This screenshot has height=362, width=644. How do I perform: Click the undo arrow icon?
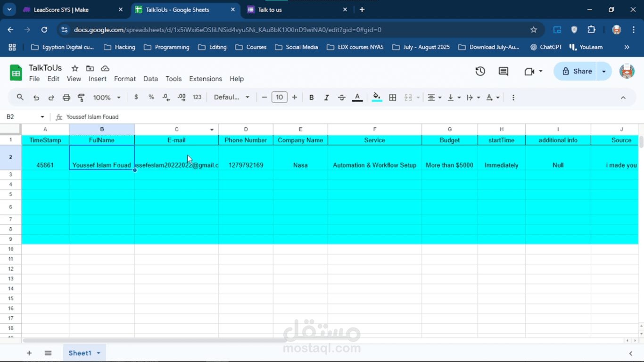tap(36, 98)
